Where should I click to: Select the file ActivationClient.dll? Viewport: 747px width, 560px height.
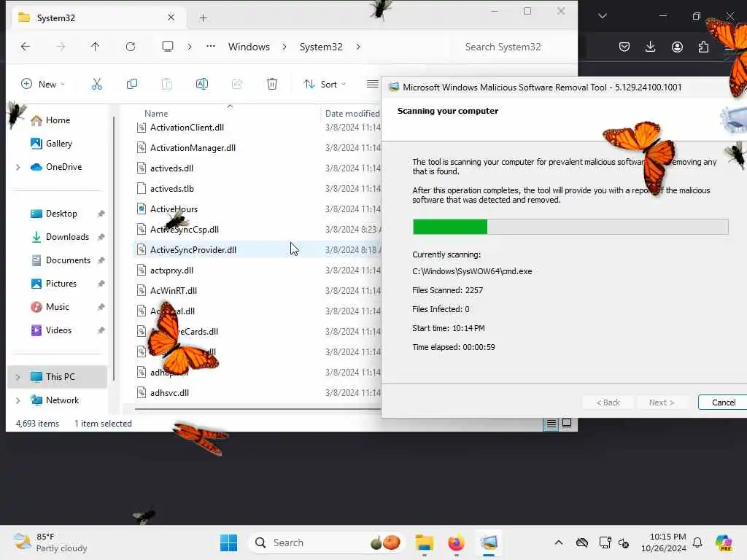[x=187, y=128]
